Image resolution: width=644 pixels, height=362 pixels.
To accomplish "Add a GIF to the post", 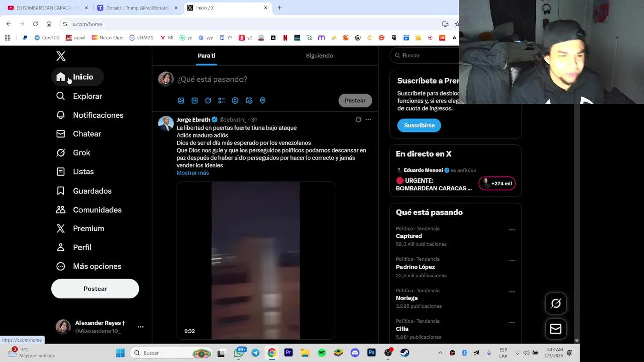I will coord(195,101).
